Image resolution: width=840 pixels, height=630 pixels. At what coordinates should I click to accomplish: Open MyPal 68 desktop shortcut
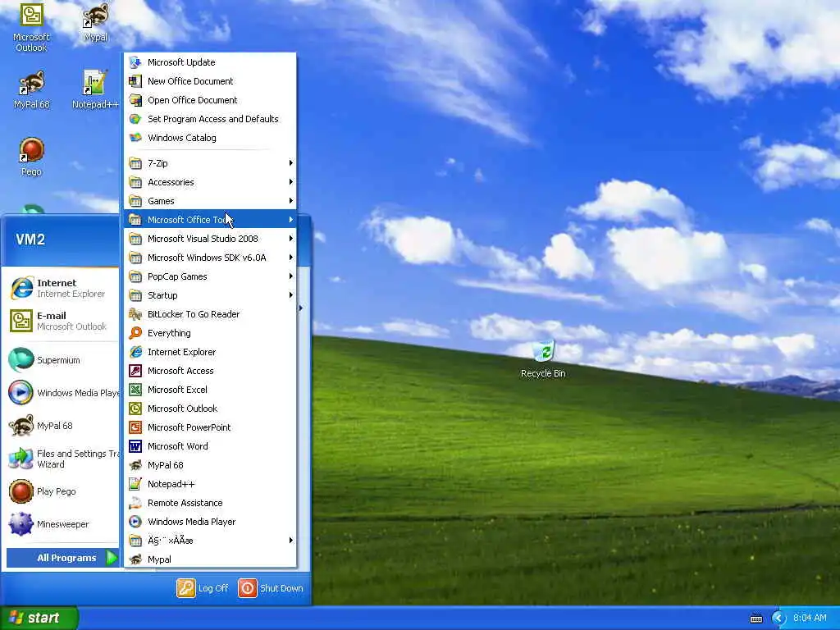pyautogui.click(x=32, y=90)
